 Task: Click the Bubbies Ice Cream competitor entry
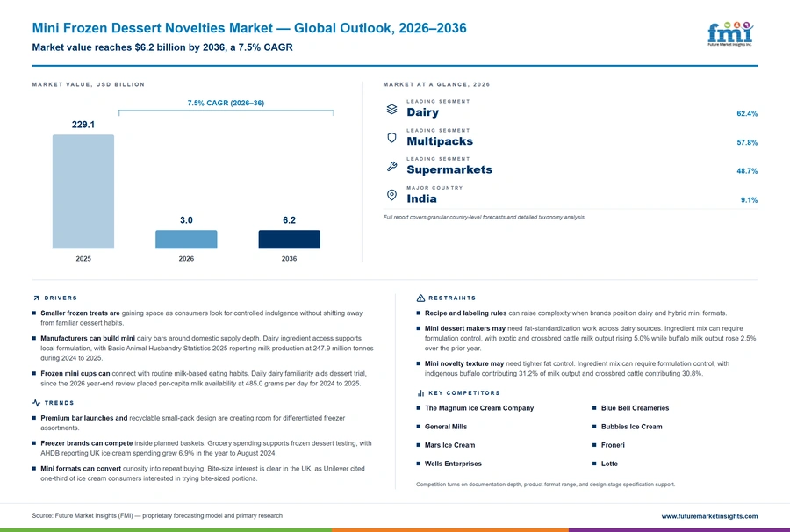pos(632,427)
